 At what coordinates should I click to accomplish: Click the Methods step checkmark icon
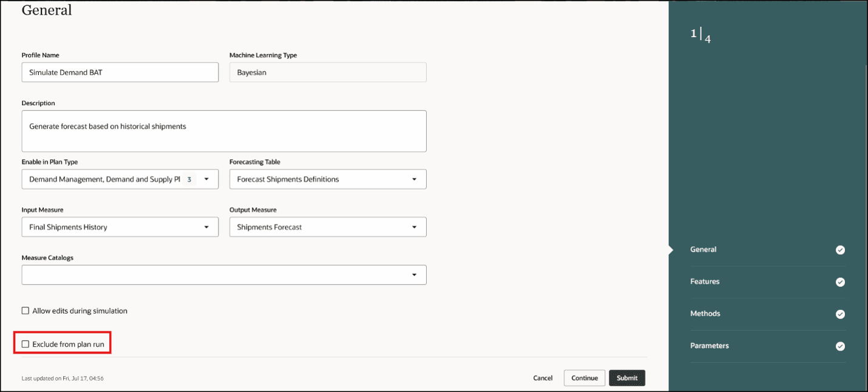click(x=840, y=314)
